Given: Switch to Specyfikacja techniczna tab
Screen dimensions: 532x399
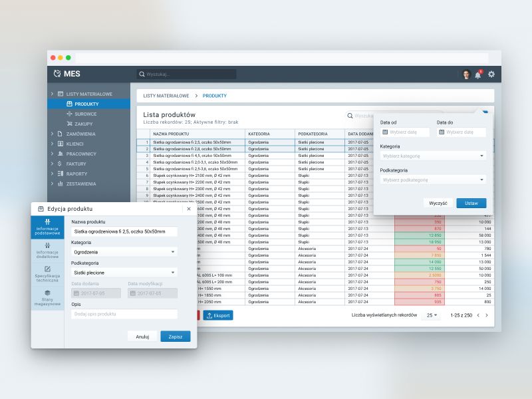Looking at the screenshot, I should 47,273.
